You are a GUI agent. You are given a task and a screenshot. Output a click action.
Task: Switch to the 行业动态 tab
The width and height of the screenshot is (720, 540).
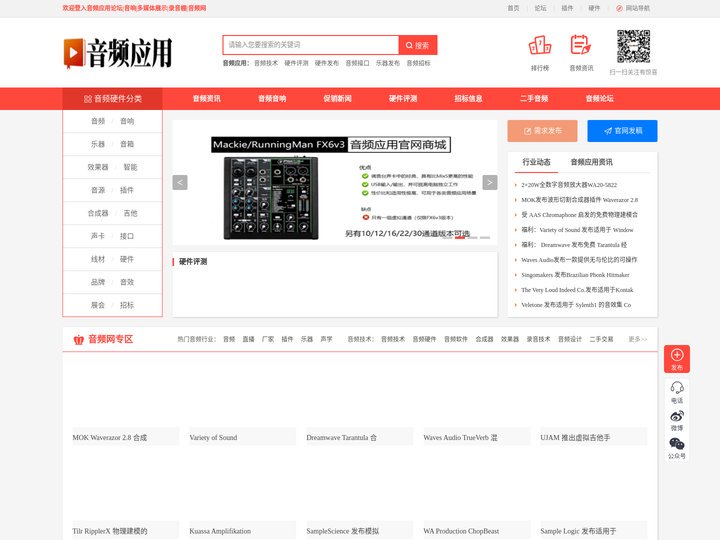(x=536, y=162)
